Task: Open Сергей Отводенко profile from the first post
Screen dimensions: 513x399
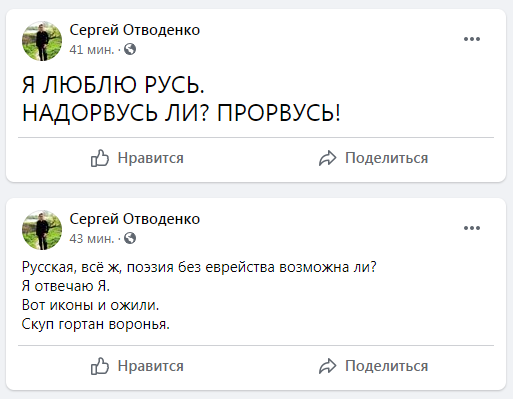Action: tap(135, 30)
